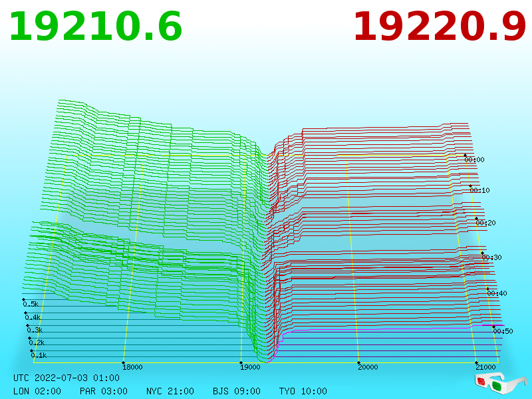
Task: Click the UTC 2022-07-03 01:00 timestamp
Action: 66,378
